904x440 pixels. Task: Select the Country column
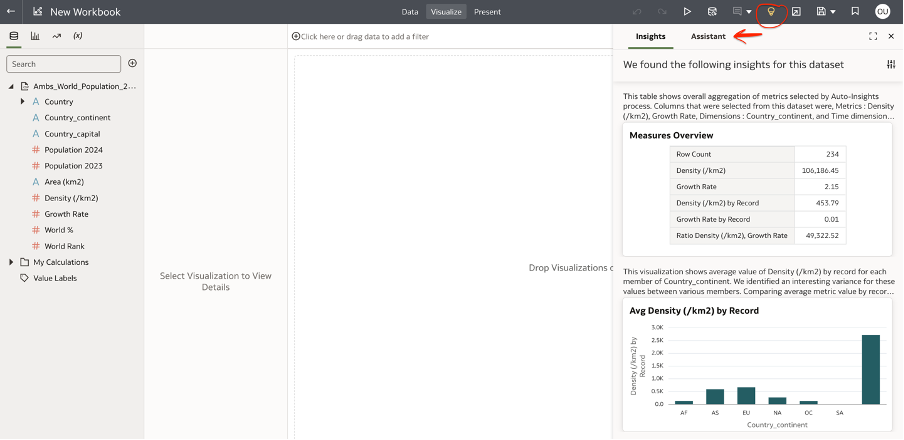[x=59, y=101]
